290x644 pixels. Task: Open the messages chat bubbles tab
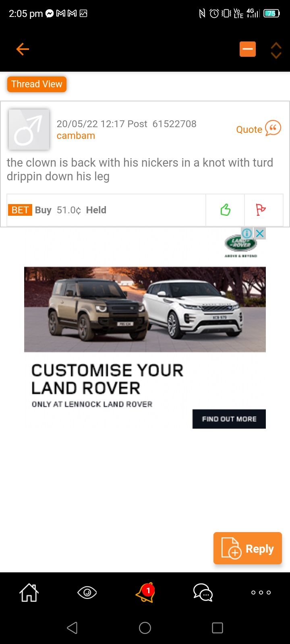click(203, 592)
